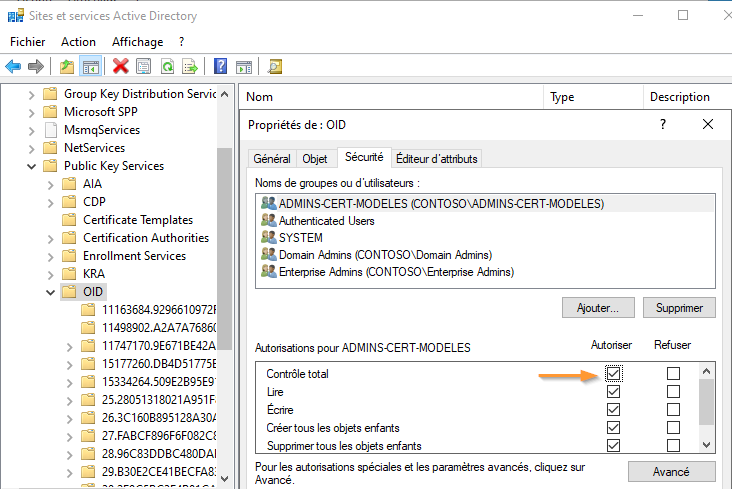Click the Refresh toolbar icon

coord(167,67)
